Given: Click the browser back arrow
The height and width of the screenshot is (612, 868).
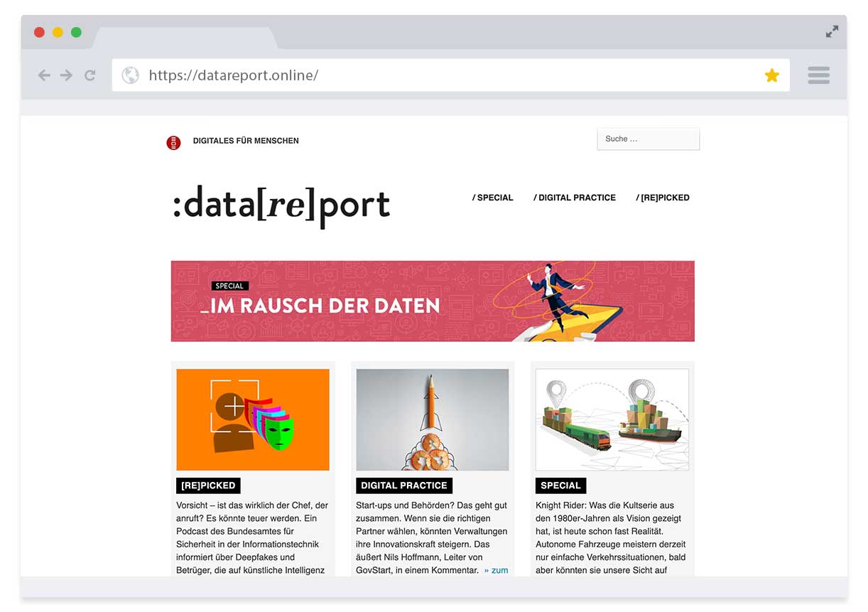Looking at the screenshot, I should click(44, 75).
